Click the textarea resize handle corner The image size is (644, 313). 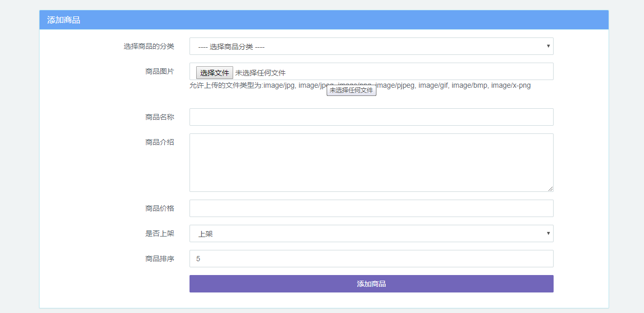(551, 189)
